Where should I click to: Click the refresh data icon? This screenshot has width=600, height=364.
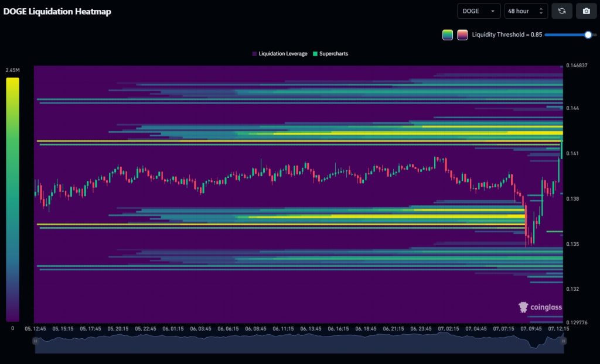(x=561, y=11)
